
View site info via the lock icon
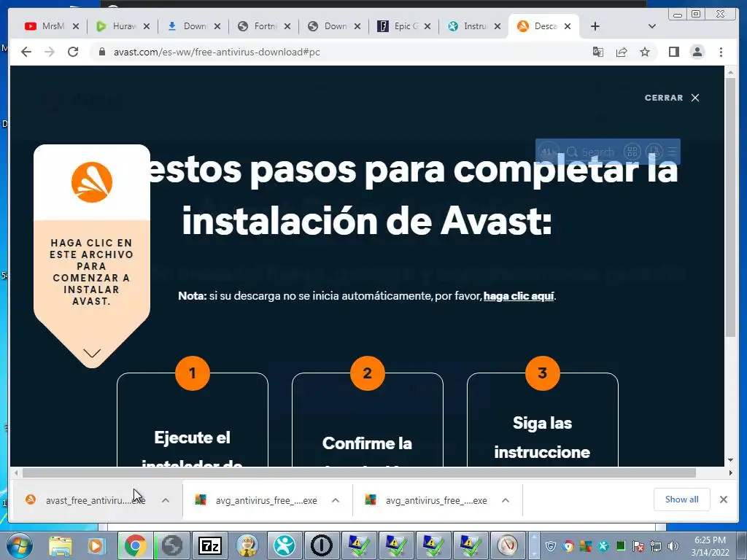(x=101, y=52)
